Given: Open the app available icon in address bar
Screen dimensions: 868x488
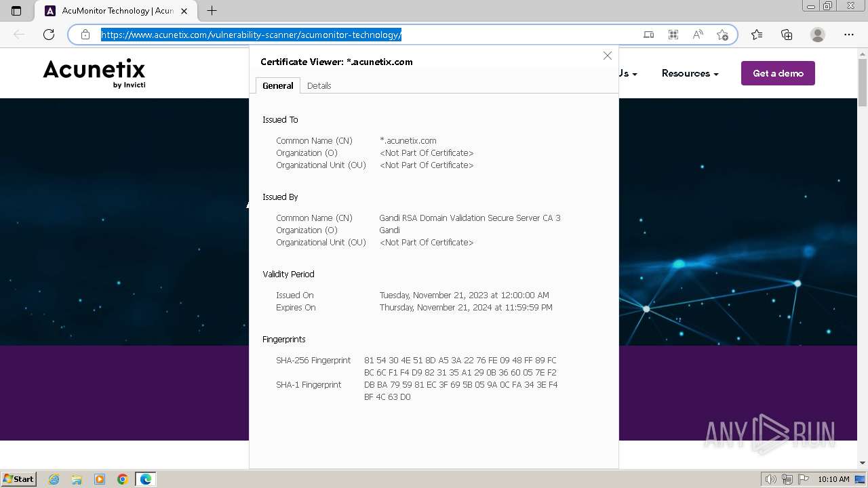Looking at the screenshot, I should click(649, 35).
